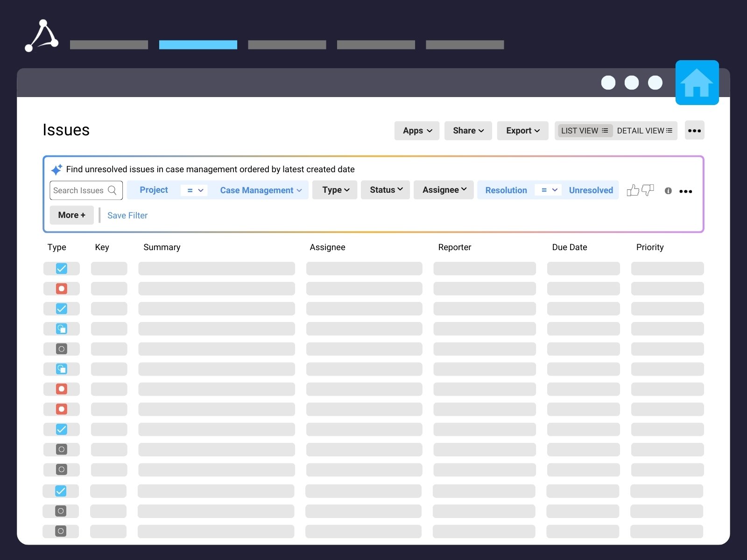Viewport: 747px width, 560px height.
Task: Click the blue home icon at top right
Action: tap(697, 83)
